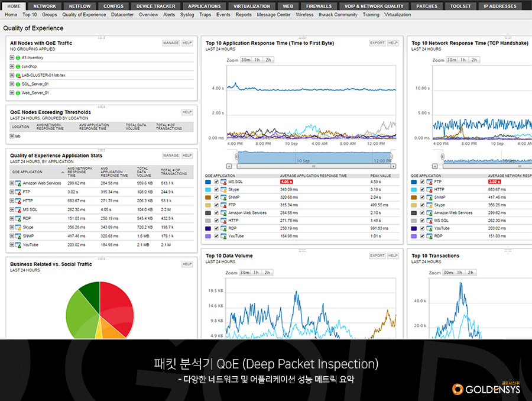Expand the SQL_Server_01 node
This screenshot has width=532, height=401.
tap(12, 84)
